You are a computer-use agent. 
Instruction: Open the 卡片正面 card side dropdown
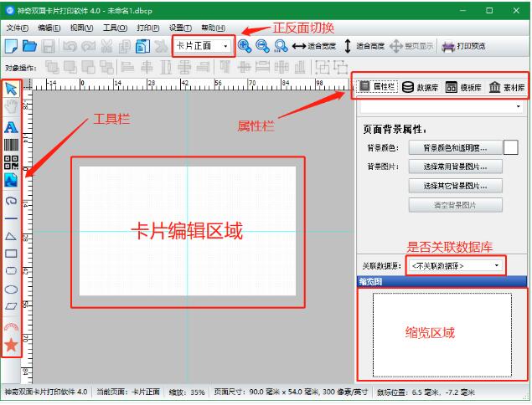point(203,46)
